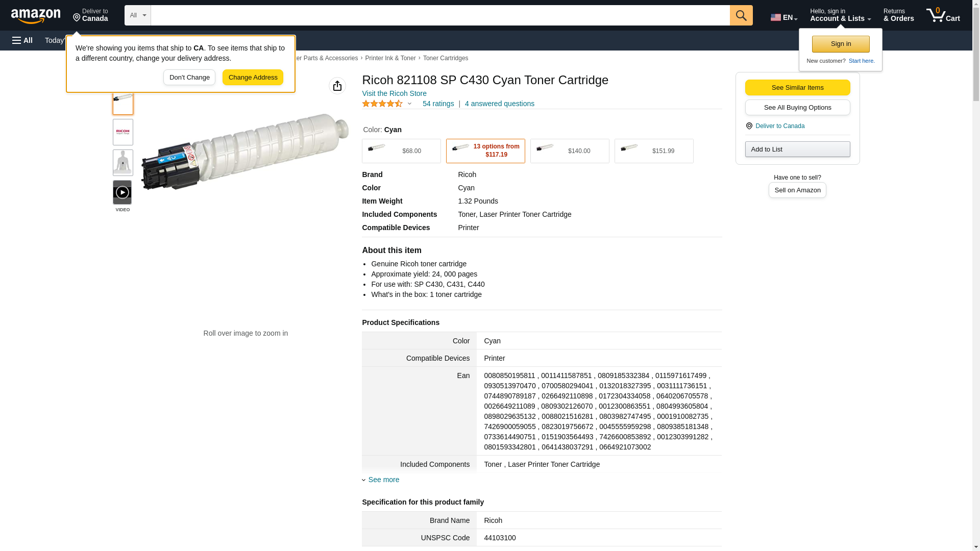Open the shopping cart
This screenshot has height=551, width=980.
coord(943,15)
